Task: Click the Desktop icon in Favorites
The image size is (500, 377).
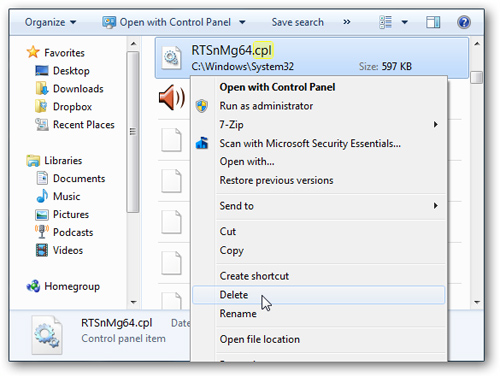Action: (x=42, y=71)
